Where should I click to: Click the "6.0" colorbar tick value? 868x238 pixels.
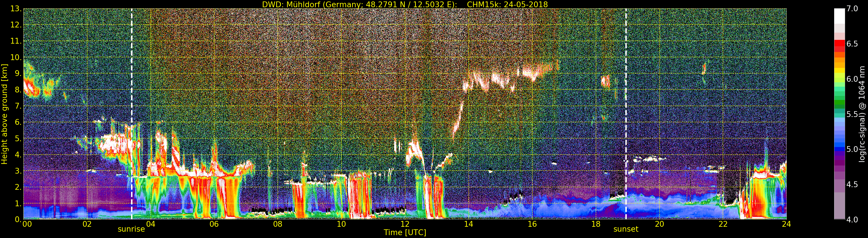[x=852, y=79]
